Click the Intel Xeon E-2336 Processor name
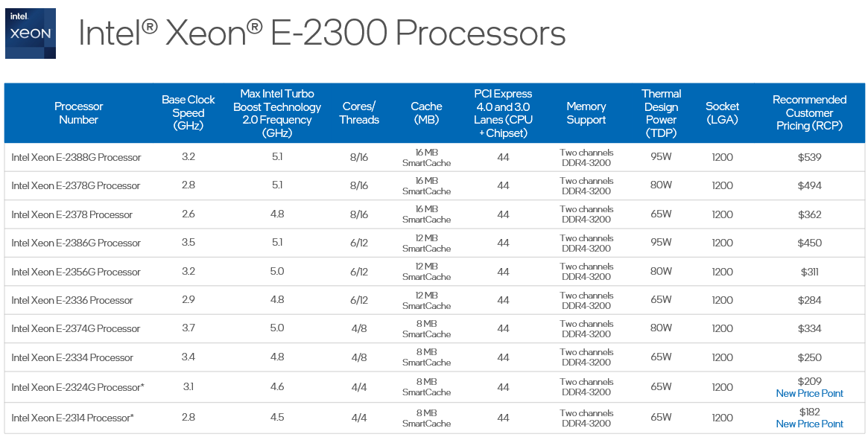Screen dimensions: 868x440 [72, 300]
